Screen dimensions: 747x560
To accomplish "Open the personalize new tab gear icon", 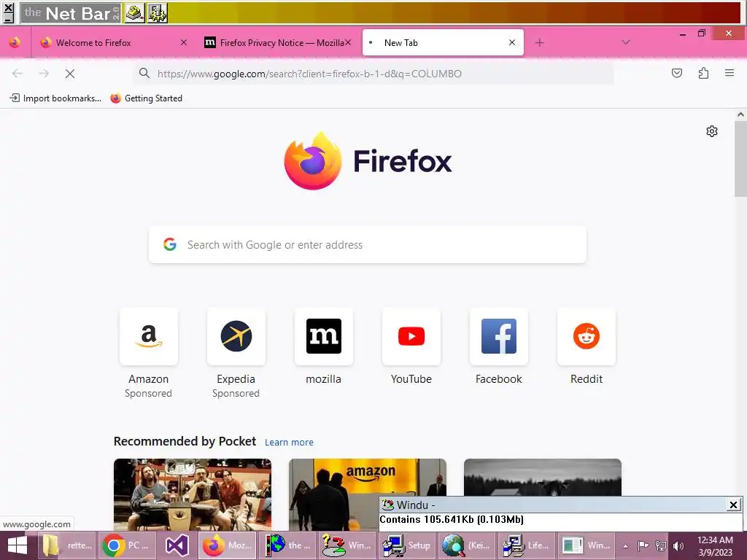I will point(712,131).
